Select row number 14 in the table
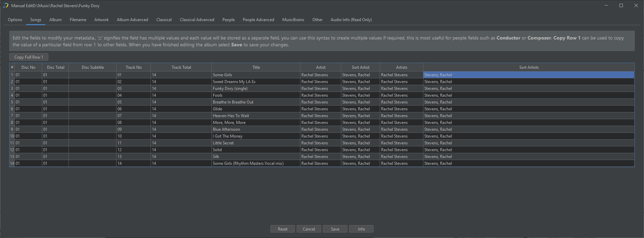Screen dimensions: 644x238 pos(12,163)
